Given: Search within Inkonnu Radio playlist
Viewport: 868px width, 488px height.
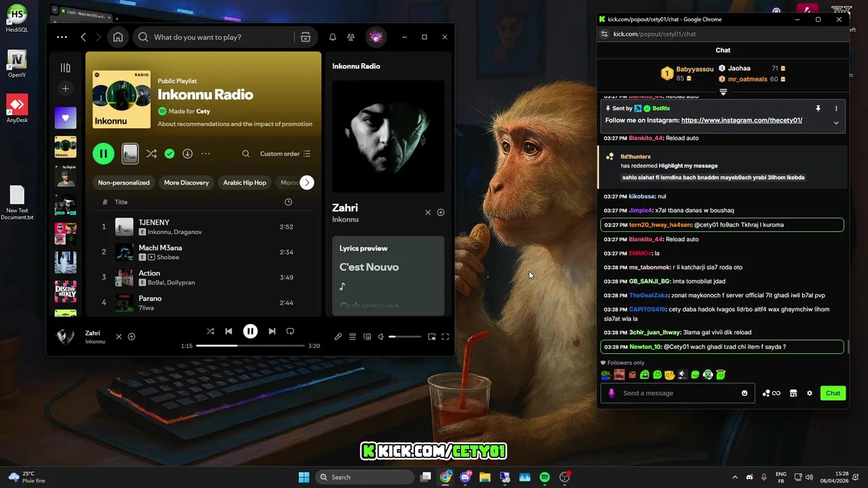Looking at the screenshot, I should [245, 154].
